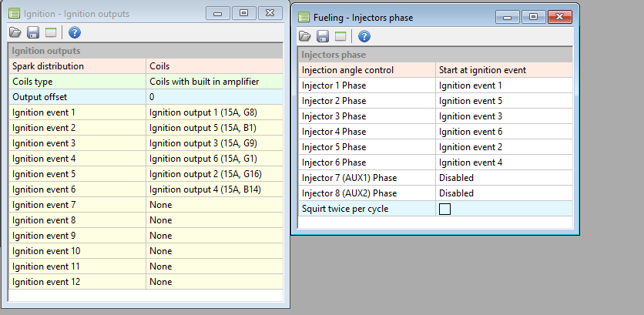Click Injectors phase window title icon

(x=304, y=18)
